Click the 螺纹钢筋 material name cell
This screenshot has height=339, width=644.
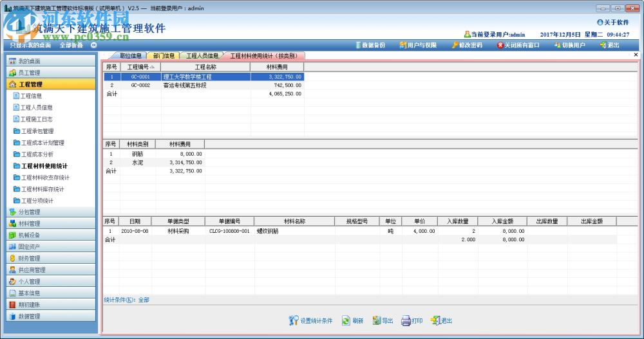(x=294, y=231)
